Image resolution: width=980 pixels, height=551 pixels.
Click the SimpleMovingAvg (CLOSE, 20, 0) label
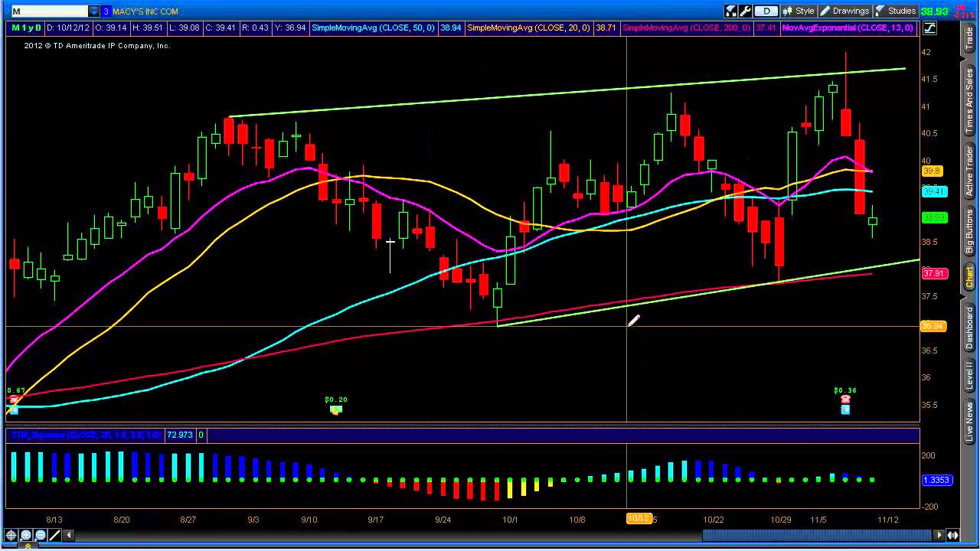point(528,28)
